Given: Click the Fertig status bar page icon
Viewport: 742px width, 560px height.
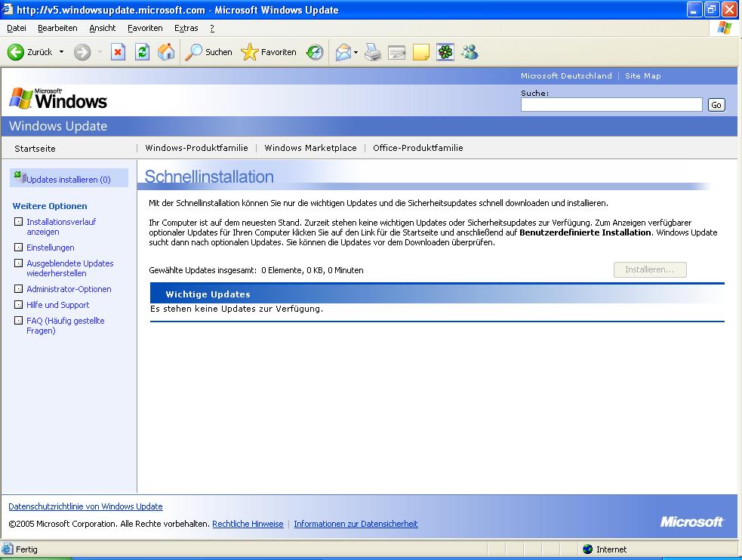Looking at the screenshot, I should tap(8, 549).
